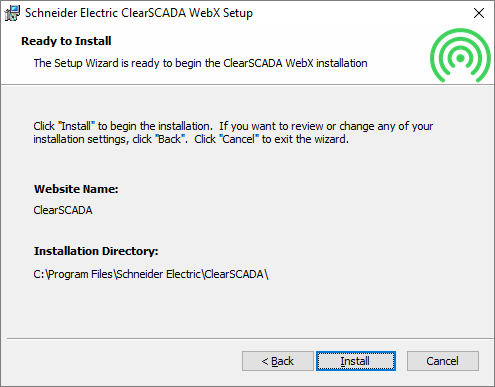Click the horizontal separator above the buttons
The height and width of the screenshot is (387, 495).
pos(250,339)
